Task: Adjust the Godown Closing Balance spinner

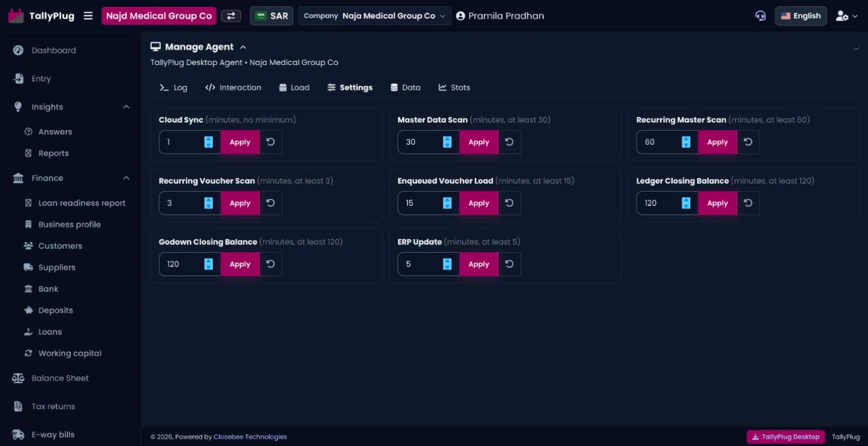Action: click(209, 264)
